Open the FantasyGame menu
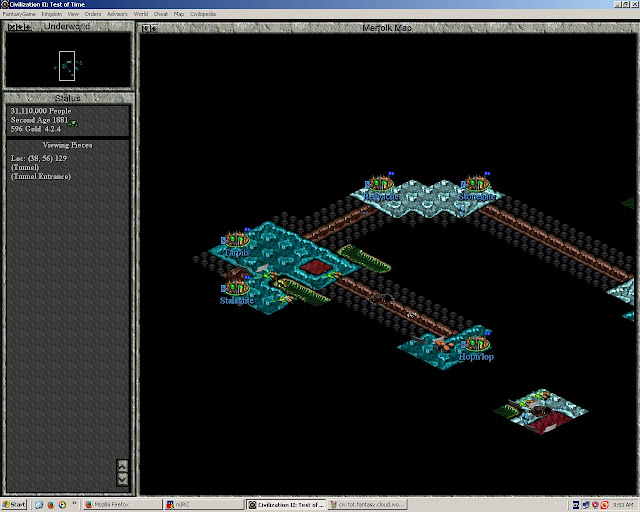Screen dimensions: 640x512 click(x=19, y=14)
